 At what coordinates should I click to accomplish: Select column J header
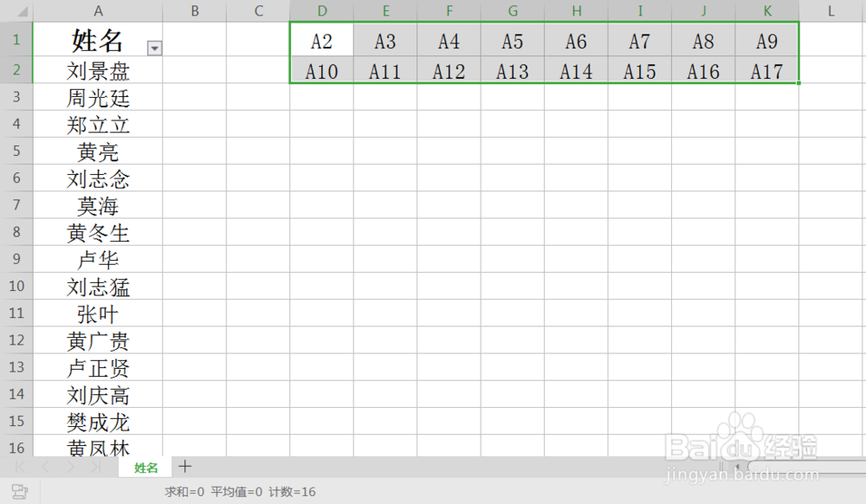pos(703,11)
